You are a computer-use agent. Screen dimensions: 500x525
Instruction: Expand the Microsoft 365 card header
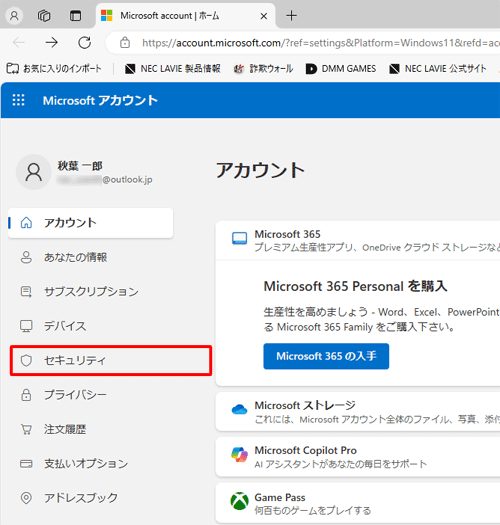click(358, 240)
